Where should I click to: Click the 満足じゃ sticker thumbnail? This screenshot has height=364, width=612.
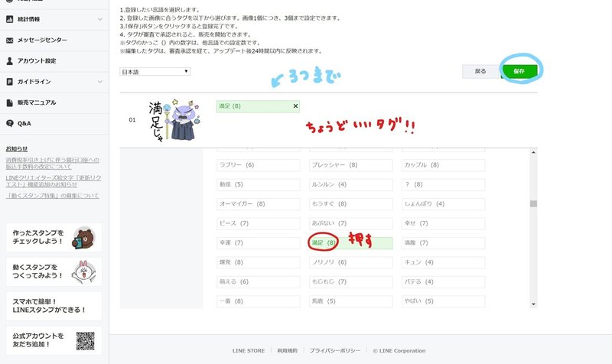174,121
